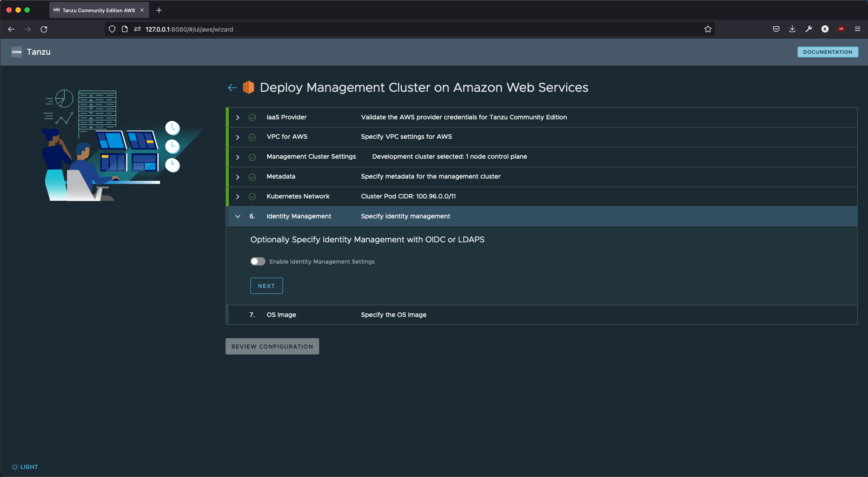Click 'Cluster Pod CIDR: 100.96.0.0/11' text

(408, 196)
